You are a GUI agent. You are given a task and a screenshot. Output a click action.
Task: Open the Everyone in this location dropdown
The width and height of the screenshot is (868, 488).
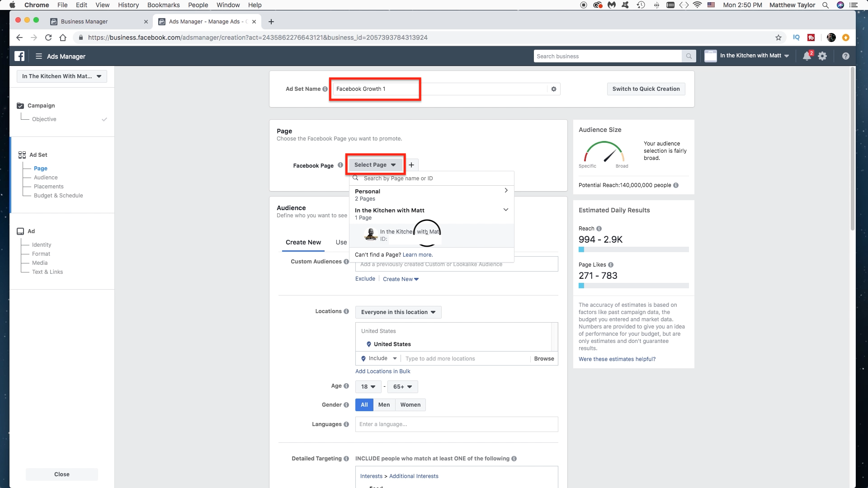coord(398,312)
